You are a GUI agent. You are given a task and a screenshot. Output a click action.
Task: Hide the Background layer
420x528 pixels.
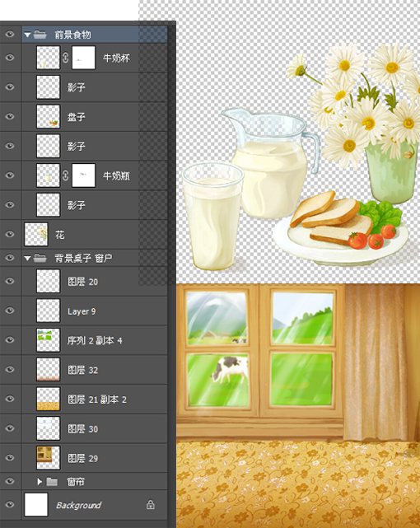coord(10,504)
